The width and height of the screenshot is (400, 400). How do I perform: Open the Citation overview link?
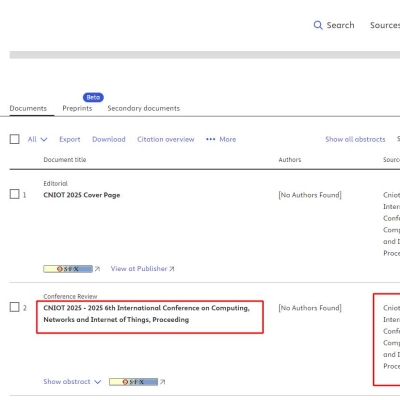click(166, 139)
